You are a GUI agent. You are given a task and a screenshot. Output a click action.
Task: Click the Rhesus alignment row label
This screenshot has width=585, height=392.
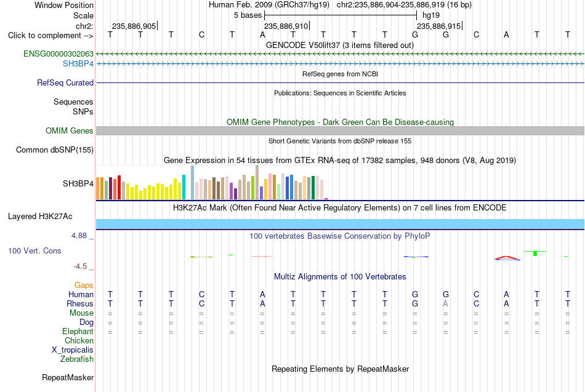pyautogui.click(x=80, y=304)
